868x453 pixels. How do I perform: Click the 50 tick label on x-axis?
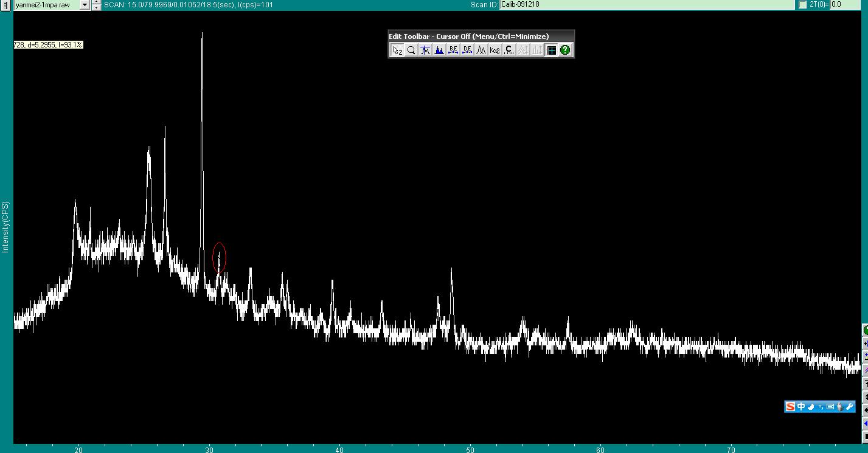pos(470,450)
